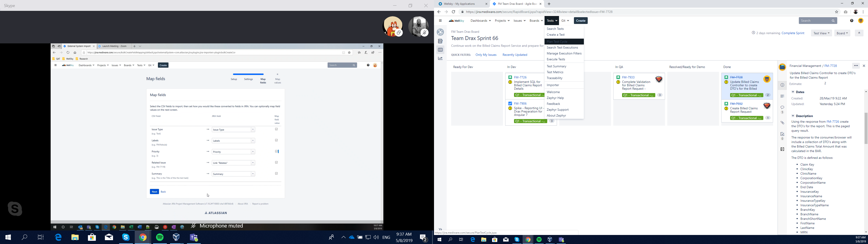
Task: Apply the Only My Issues quick filter
Action: [x=486, y=55]
